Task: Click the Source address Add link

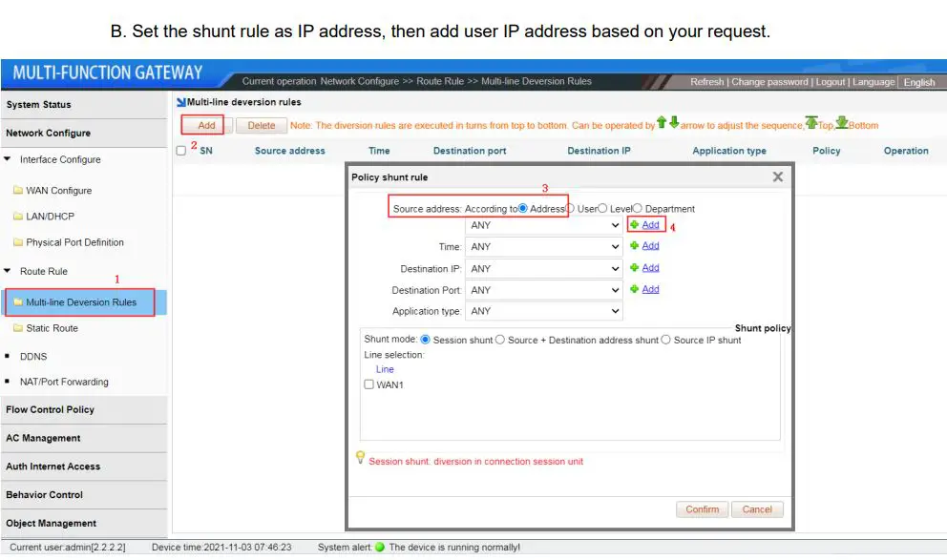Action: (650, 224)
